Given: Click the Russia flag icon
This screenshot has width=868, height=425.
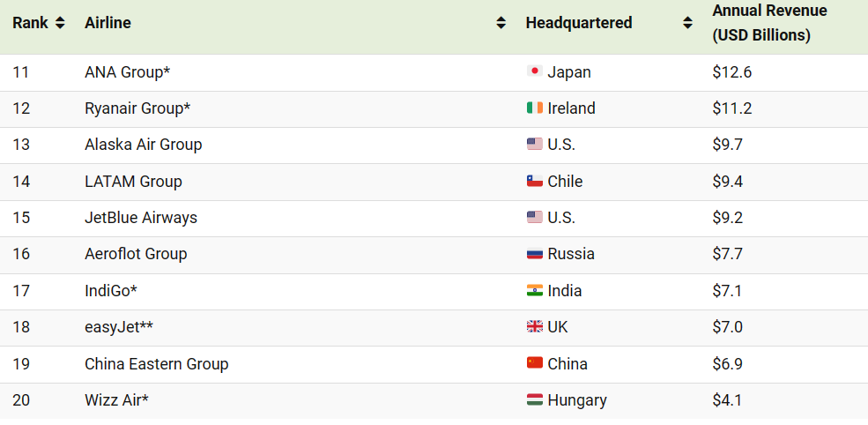Looking at the screenshot, I should coord(535,254).
